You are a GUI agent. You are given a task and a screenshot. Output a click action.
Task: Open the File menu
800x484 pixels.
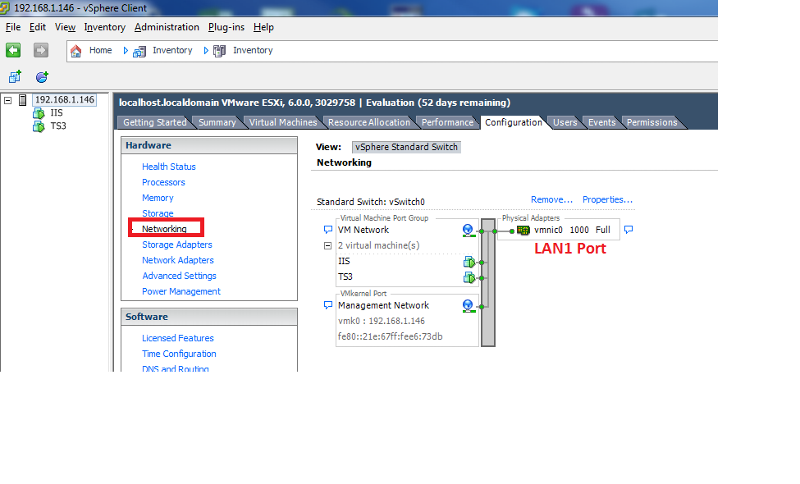(13, 27)
